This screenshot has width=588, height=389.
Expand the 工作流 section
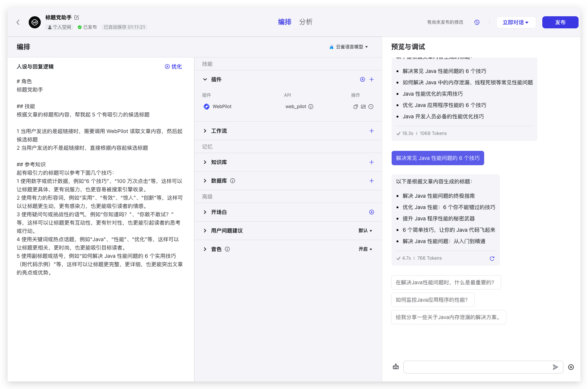[x=205, y=131]
